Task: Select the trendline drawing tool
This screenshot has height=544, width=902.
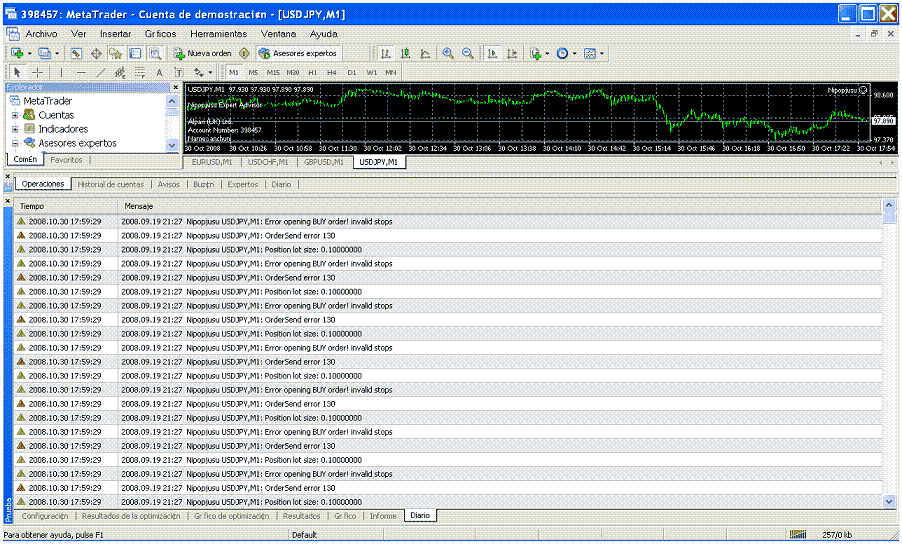Action: (x=100, y=72)
